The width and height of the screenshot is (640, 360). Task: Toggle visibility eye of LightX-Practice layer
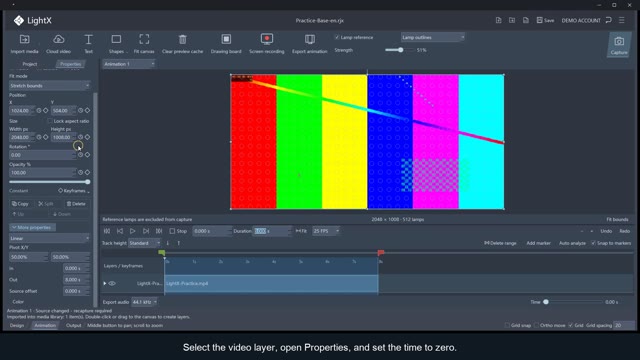pyautogui.click(x=112, y=283)
